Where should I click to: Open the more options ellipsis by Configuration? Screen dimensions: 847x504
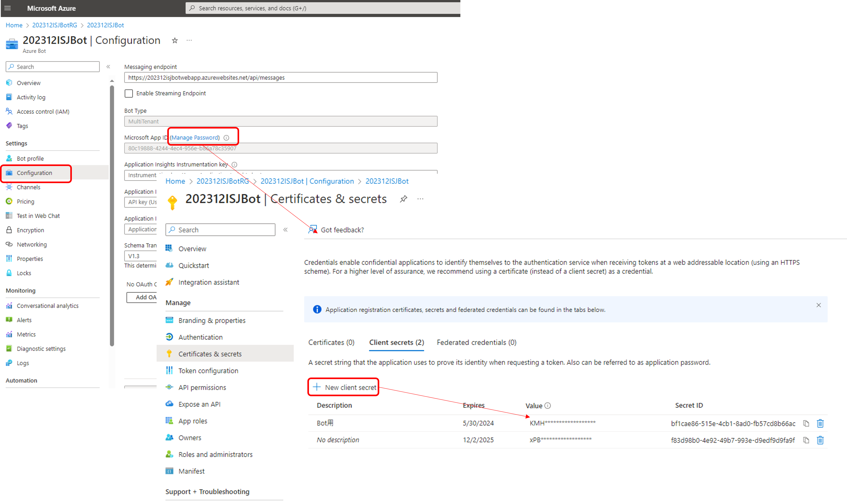(189, 40)
